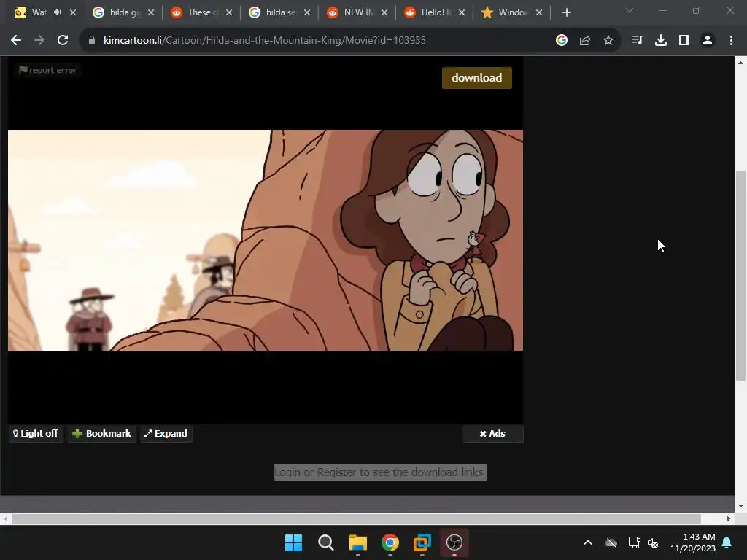Open the Windows Start menu
The height and width of the screenshot is (560, 747).
293,542
